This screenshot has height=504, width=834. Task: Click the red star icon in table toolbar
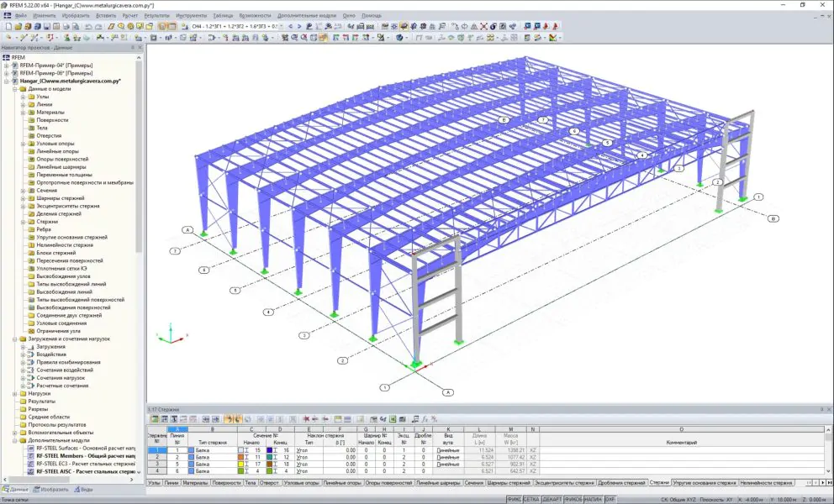tap(306, 419)
